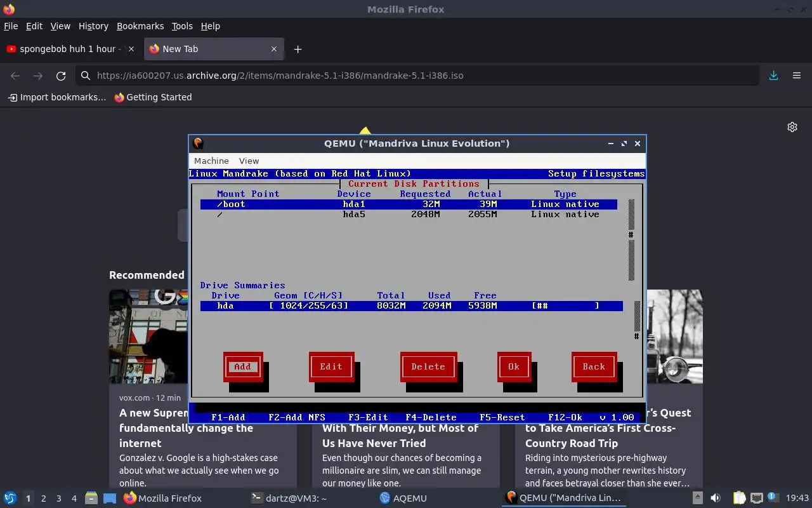812x508 pixels.
Task: Click the Ok button in the installer
Action: click(514, 366)
